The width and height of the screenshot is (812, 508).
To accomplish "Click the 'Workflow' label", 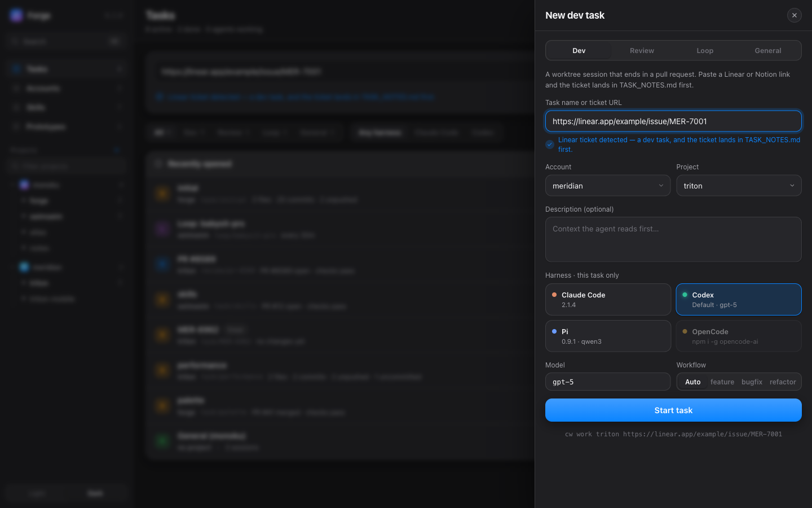I will pos(691,365).
